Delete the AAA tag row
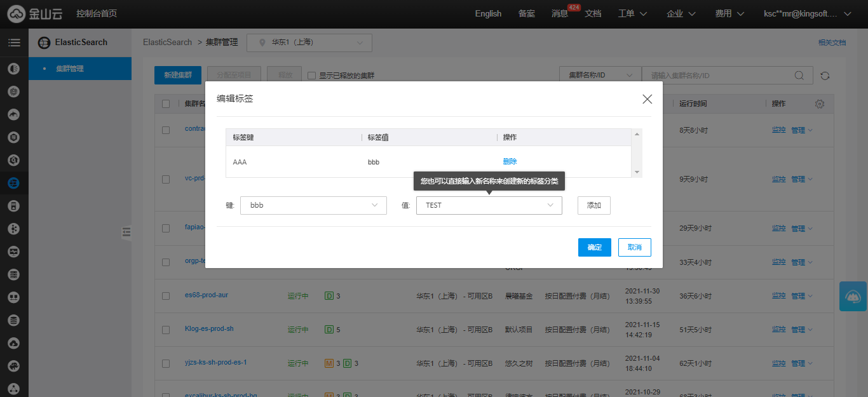Viewport: 868px width, 397px height. click(x=510, y=161)
